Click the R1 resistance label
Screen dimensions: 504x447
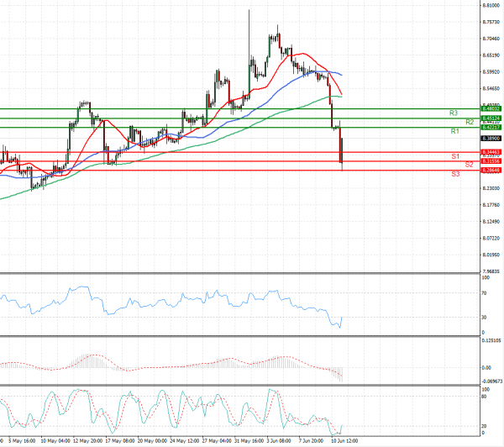[x=454, y=131]
